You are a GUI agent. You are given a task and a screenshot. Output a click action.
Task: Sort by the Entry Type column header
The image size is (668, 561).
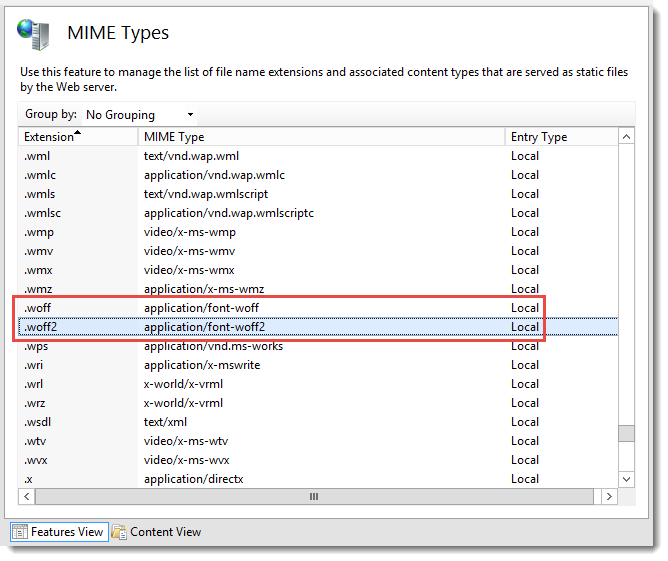[561, 137]
